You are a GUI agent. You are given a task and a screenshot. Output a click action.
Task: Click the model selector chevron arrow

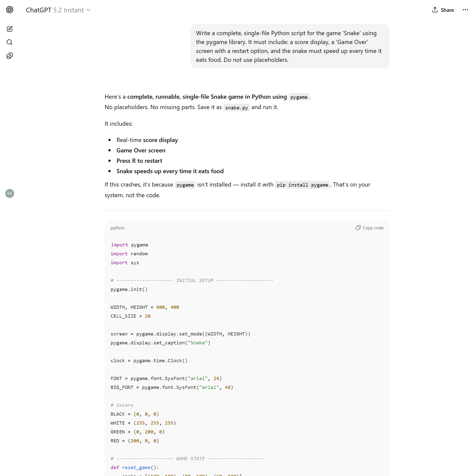pyautogui.click(x=89, y=10)
